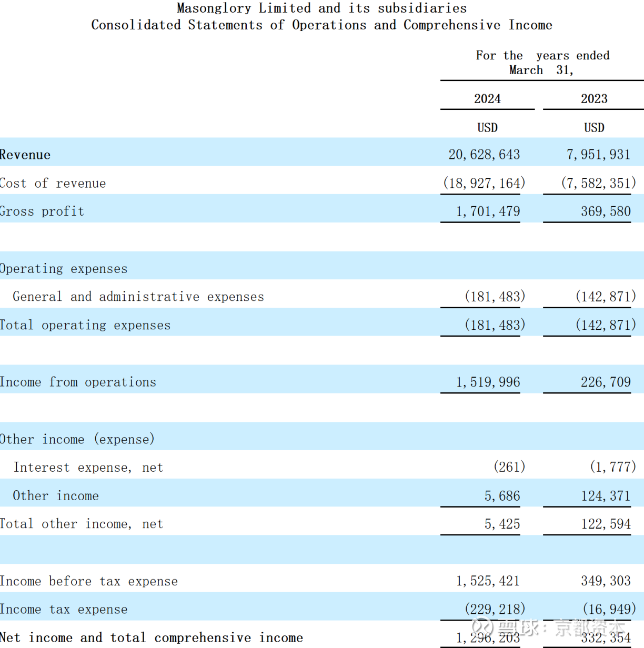The height and width of the screenshot is (648, 644).
Task: Select the Total other income, net label
Action: coord(82,524)
